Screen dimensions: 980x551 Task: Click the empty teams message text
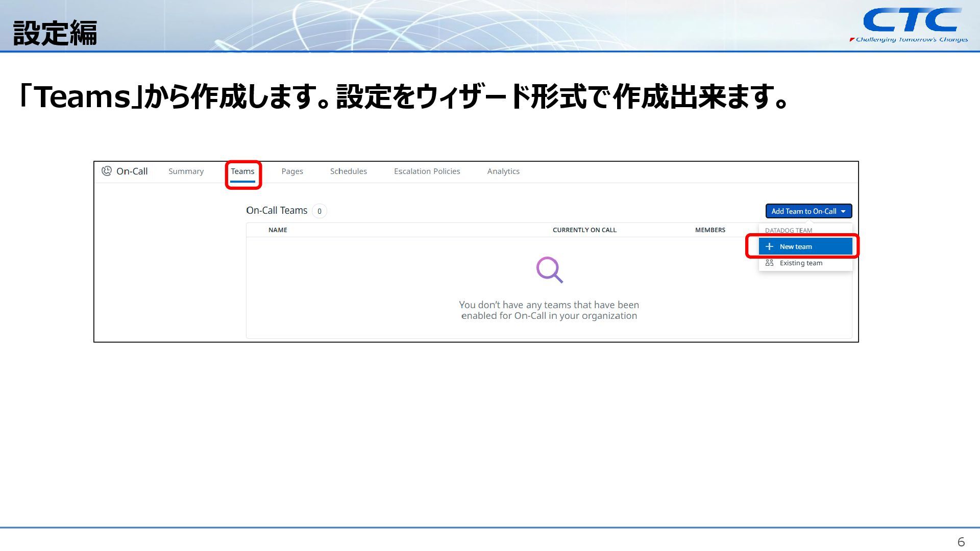(x=549, y=310)
